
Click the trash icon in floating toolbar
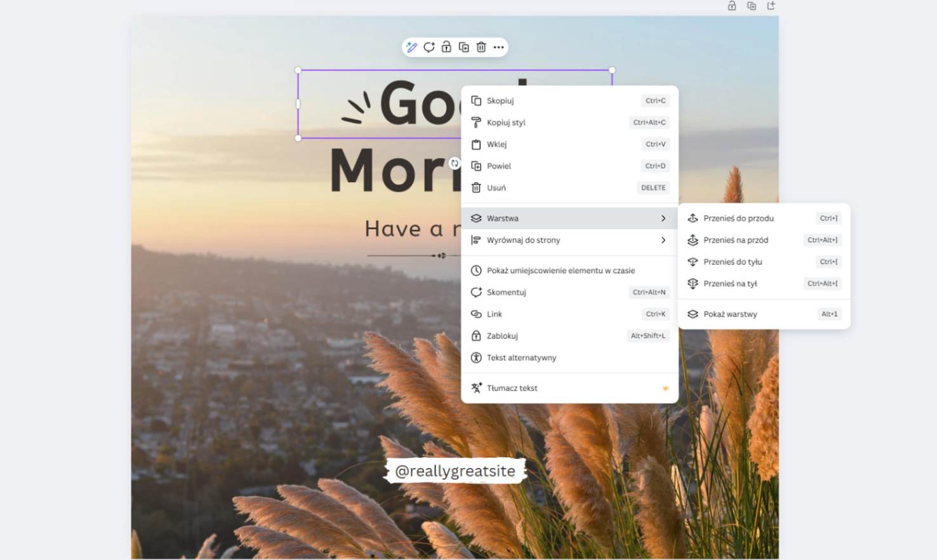click(481, 47)
